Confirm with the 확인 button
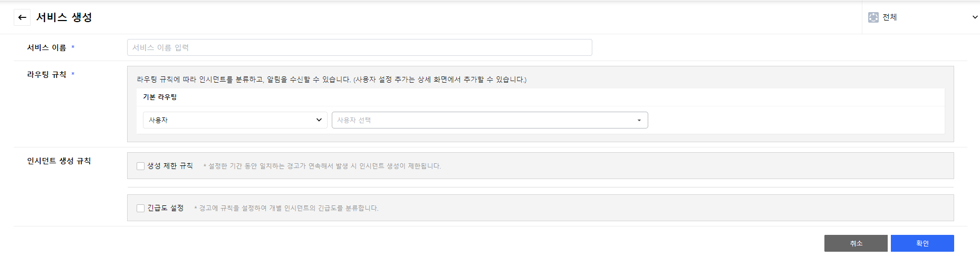980x267 pixels. point(922,243)
